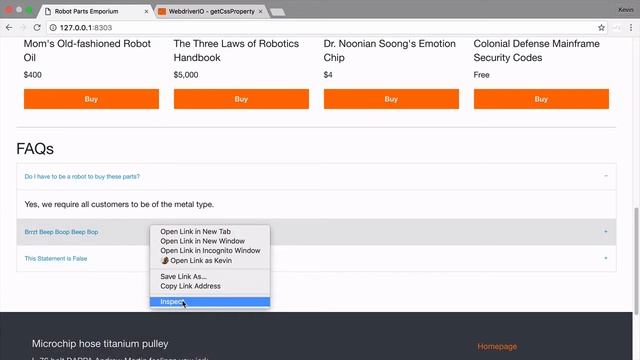Viewport: 640px width, 360px height.
Task: Click the 'Free' price text
Action: pos(481,75)
